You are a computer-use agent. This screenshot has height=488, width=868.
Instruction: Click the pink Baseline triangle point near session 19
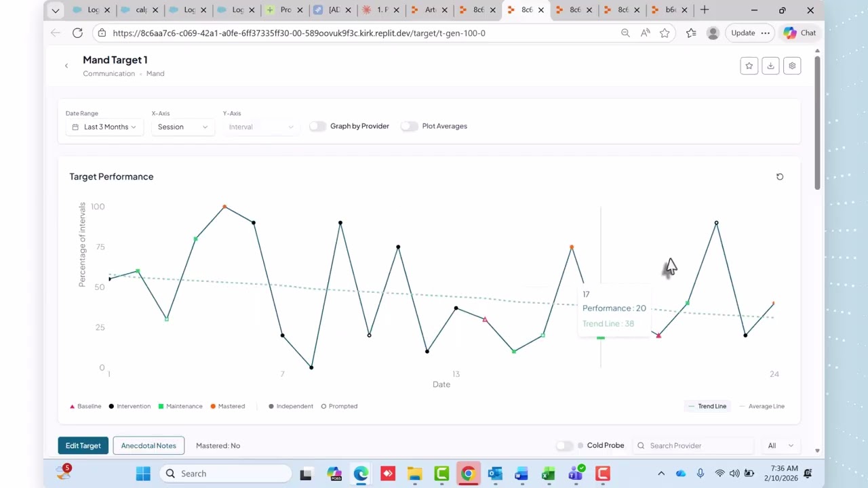[658, 335]
